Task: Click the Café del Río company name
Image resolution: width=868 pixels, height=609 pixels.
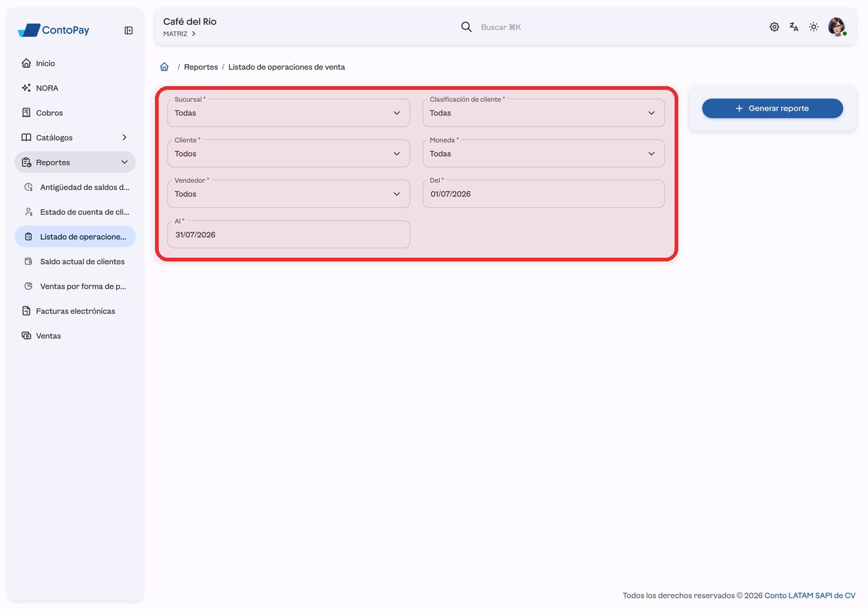Action: tap(190, 22)
